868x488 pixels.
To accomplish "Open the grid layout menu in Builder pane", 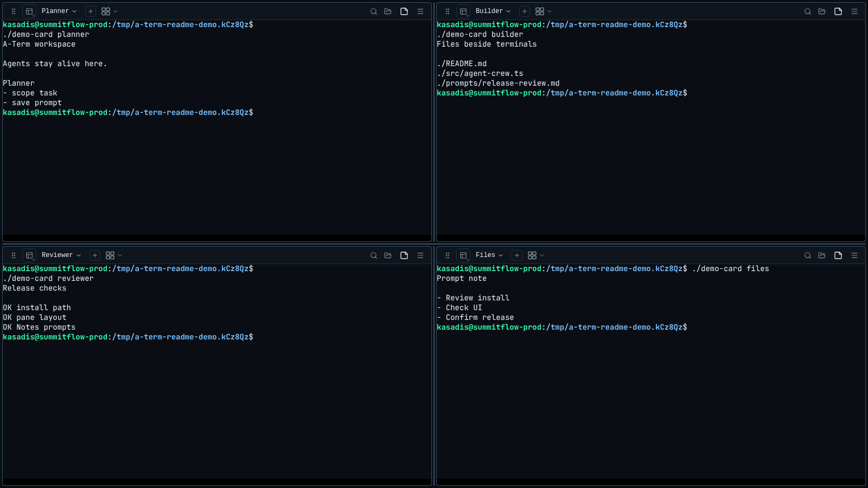I will click(544, 11).
